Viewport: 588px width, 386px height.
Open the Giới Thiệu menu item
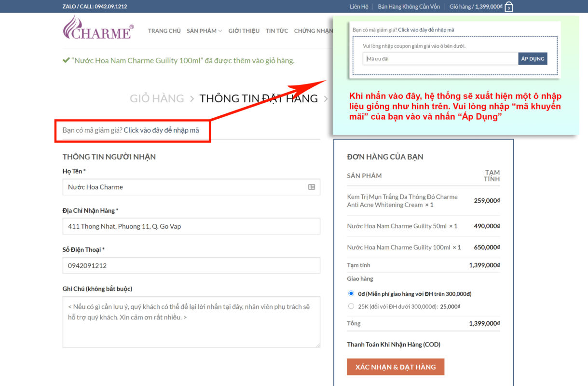pos(244,31)
